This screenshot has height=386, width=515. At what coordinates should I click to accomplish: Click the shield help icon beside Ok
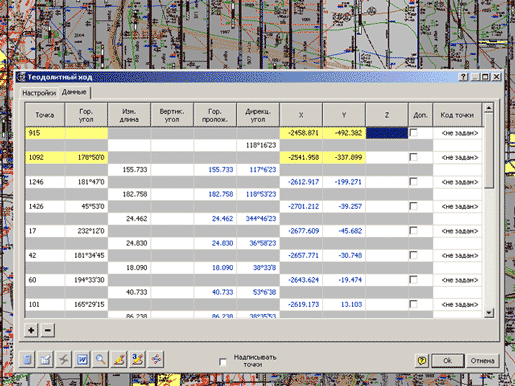pyautogui.click(x=422, y=360)
